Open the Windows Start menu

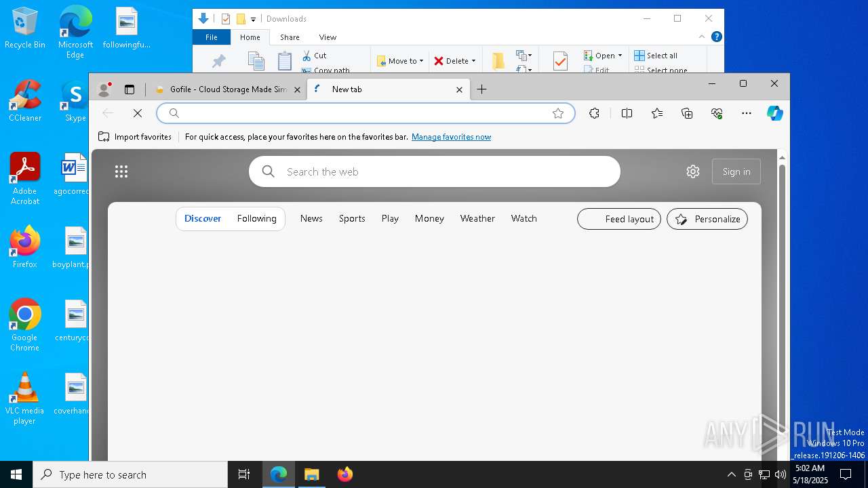pos(16,474)
